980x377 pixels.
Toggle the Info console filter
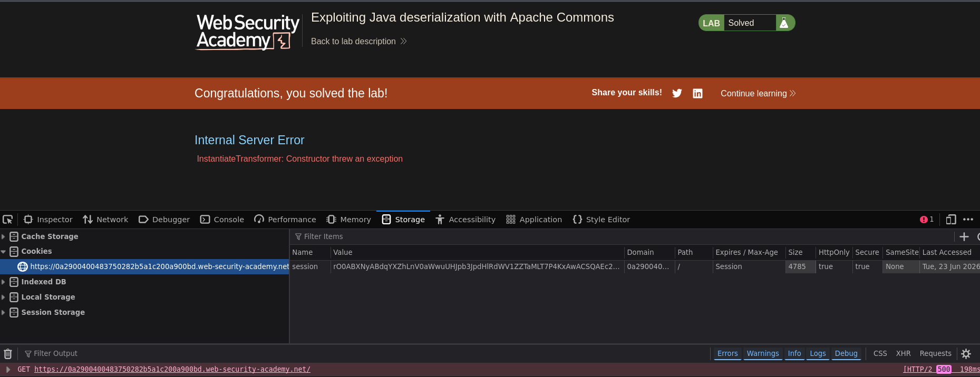[794, 354]
